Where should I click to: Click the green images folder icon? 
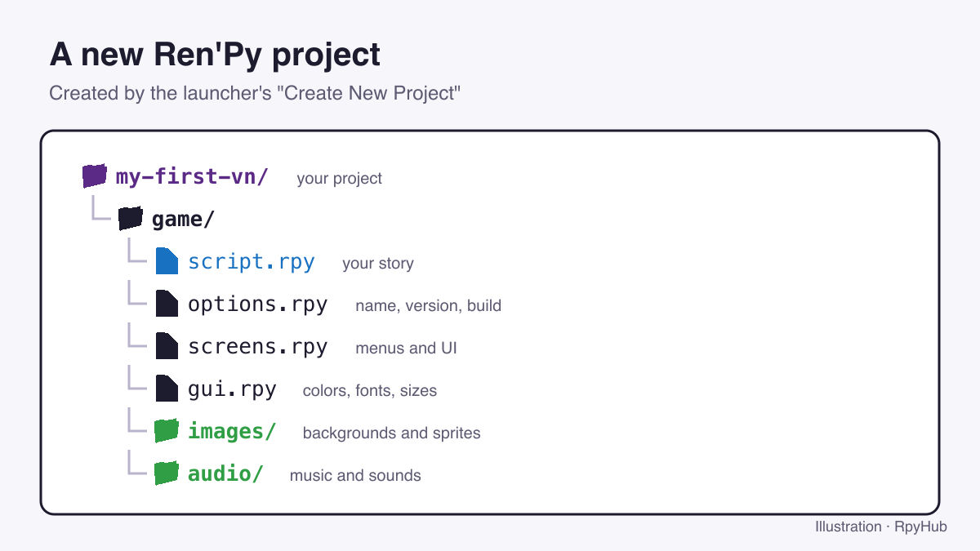pos(167,430)
